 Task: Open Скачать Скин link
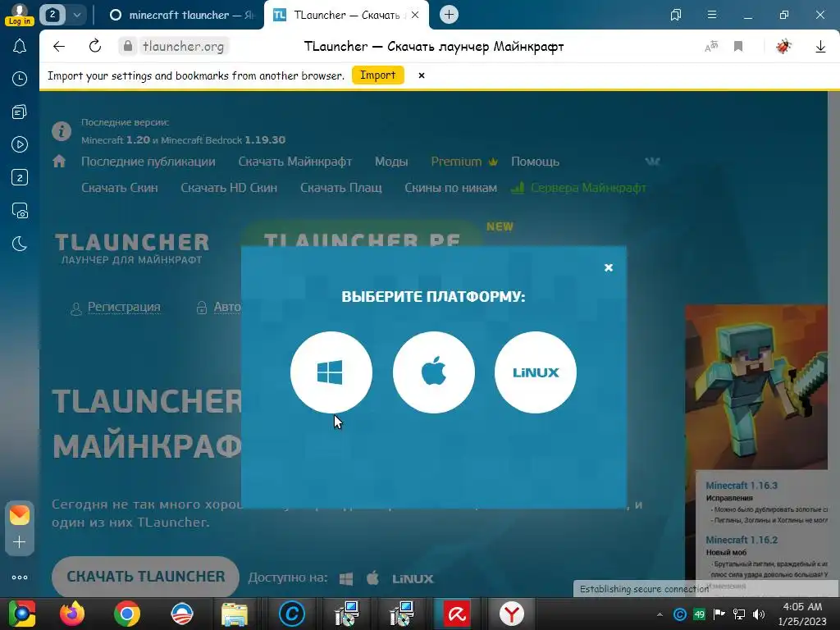pos(120,188)
